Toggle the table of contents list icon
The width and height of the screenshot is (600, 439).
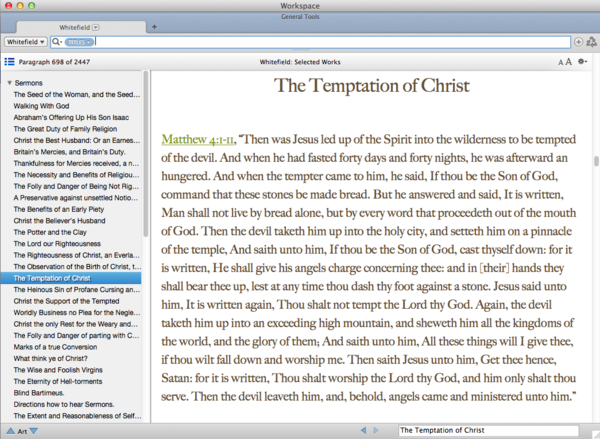pyautogui.click(x=9, y=62)
